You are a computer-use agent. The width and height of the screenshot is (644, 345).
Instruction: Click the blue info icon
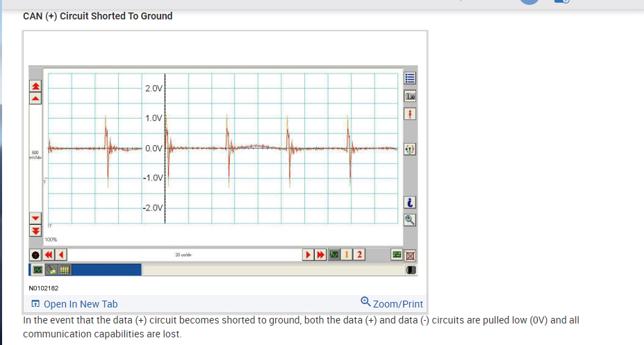point(409,202)
